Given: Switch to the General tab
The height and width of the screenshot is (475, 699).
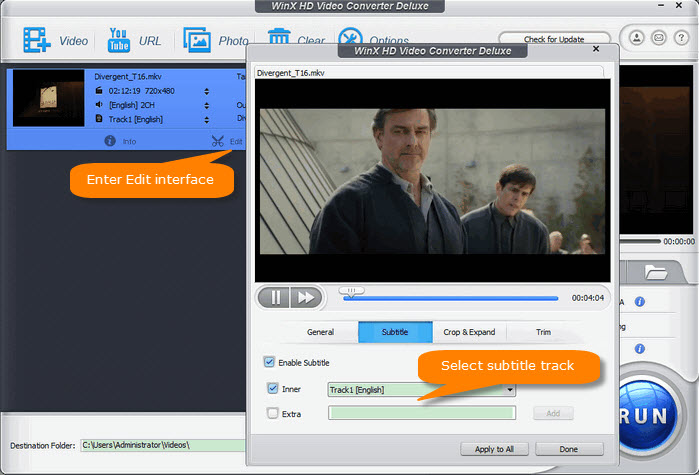Looking at the screenshot, I should click(320, 332).
